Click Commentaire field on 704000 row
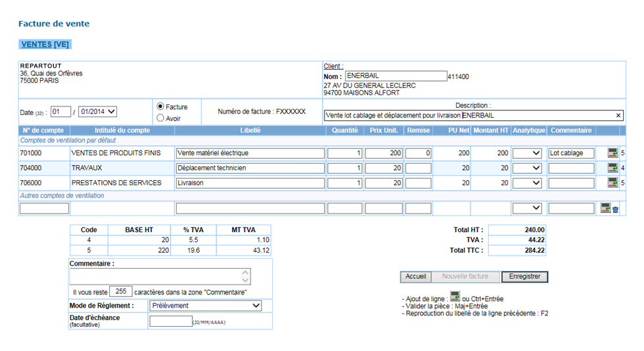Image resolution: width=644 pixels, height=351 pixels. click(571, 168)
